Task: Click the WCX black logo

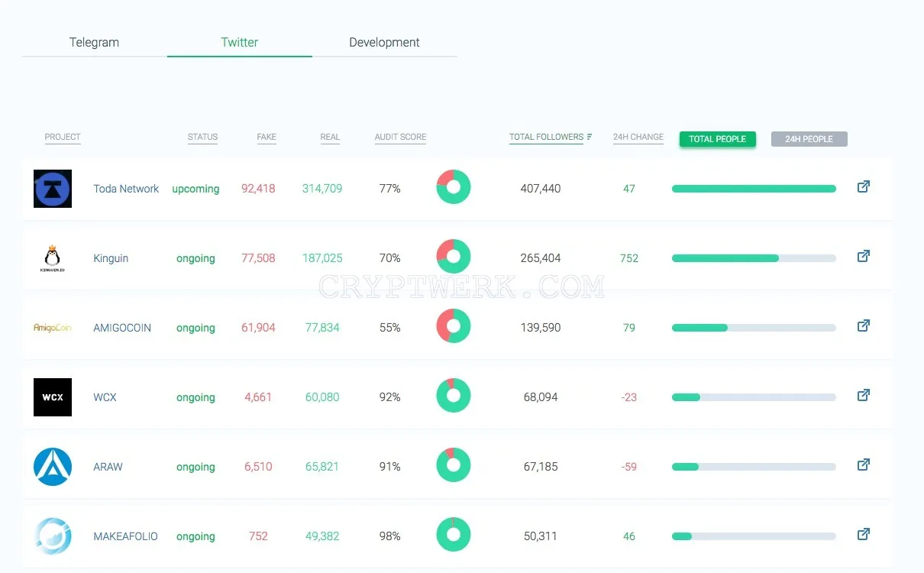Action: pos(53,397)
